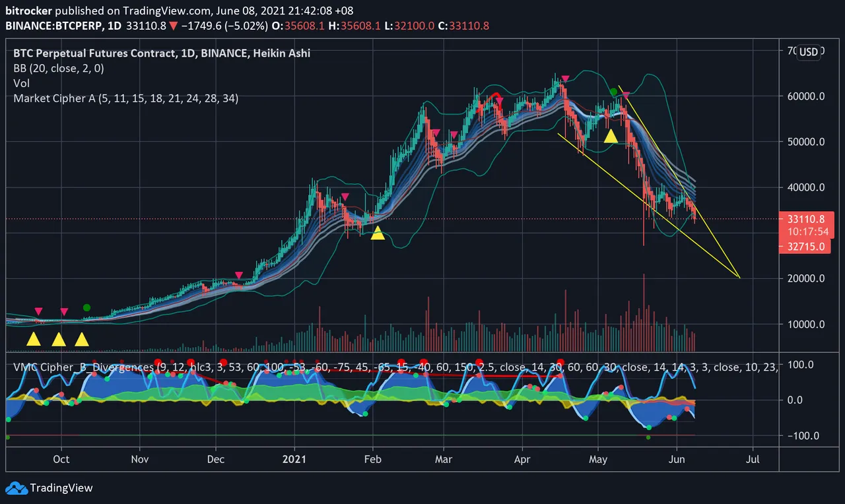Select the Market Cipher A indicator legend
This screenshot has height=504, width=845.
(125, 98)
